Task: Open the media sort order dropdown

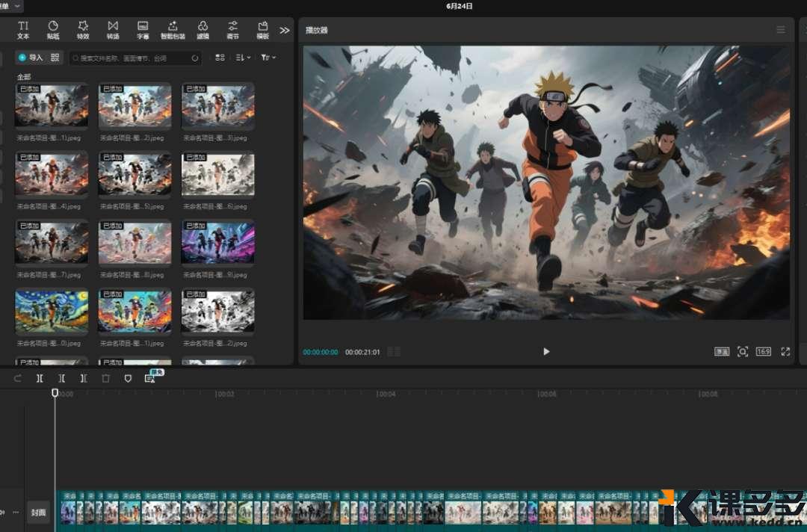Action: 243,58
